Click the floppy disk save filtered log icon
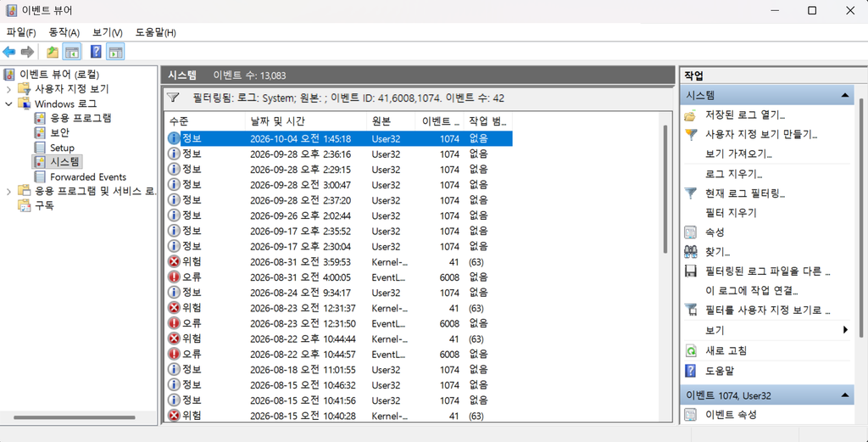Image resolution: width=868 pixels, height=442 pixels. [690, 271]
